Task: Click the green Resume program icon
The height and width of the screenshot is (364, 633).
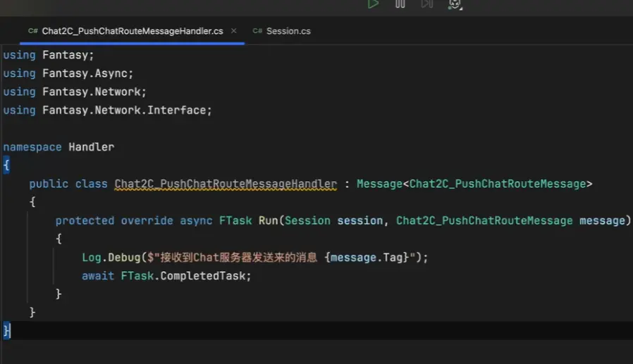Action: 373,4
